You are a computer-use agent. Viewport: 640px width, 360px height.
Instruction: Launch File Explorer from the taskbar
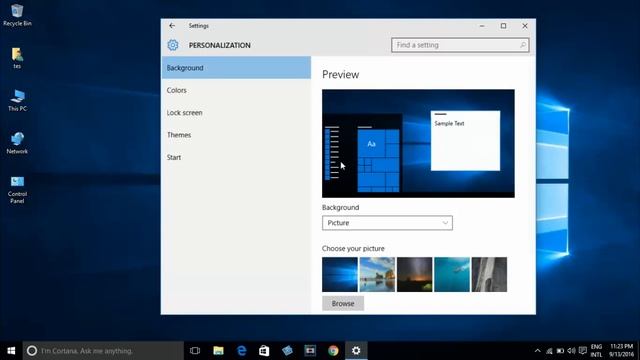tap(218, 351)
